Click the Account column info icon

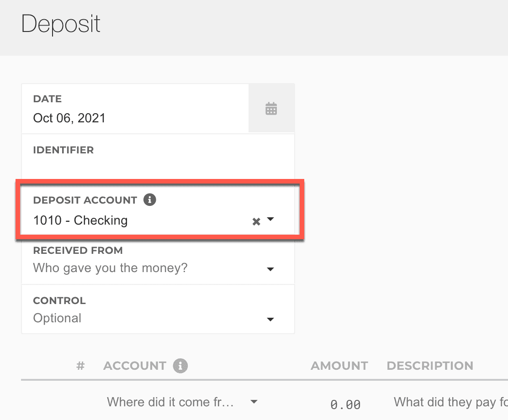[180, 366]
